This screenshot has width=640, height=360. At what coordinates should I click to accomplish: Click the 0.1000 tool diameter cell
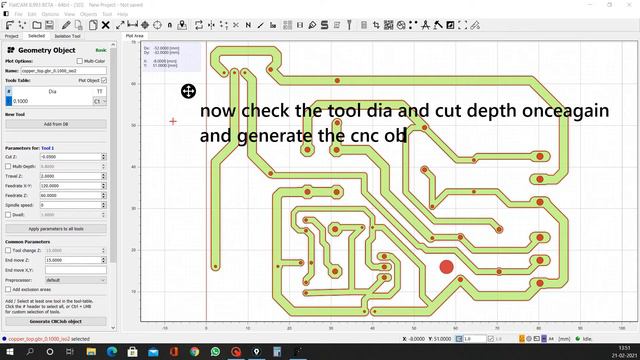point(52,101)
